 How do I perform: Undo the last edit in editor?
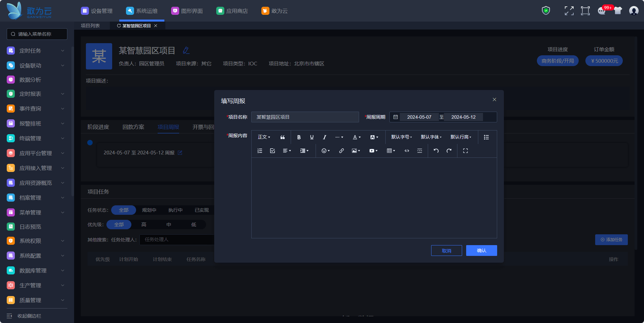[436, 151]
